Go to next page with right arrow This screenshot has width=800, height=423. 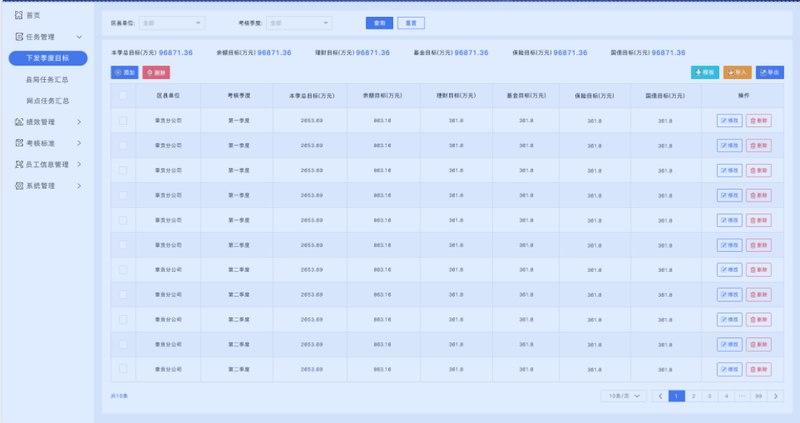pos(776,396)
